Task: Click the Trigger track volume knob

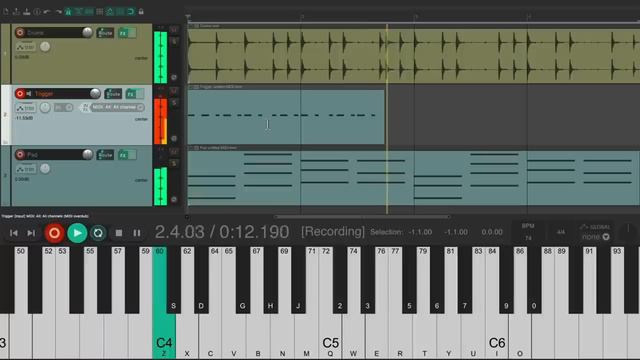Action: point(95,93)
